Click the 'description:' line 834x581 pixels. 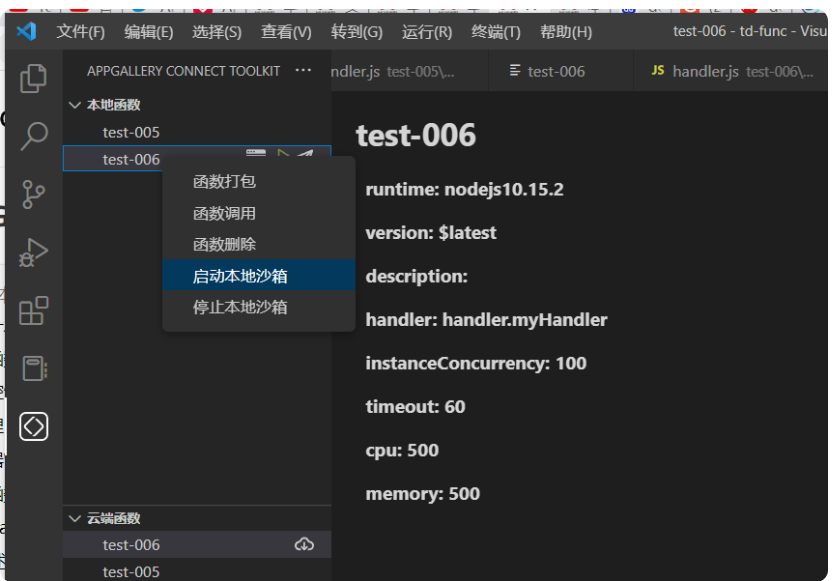(x=416, y=276)
